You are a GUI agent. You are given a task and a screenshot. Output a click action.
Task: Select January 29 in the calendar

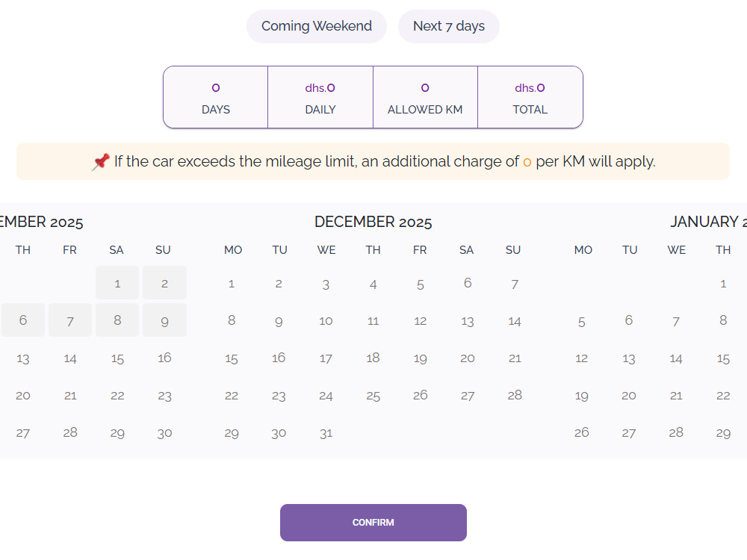723,433
